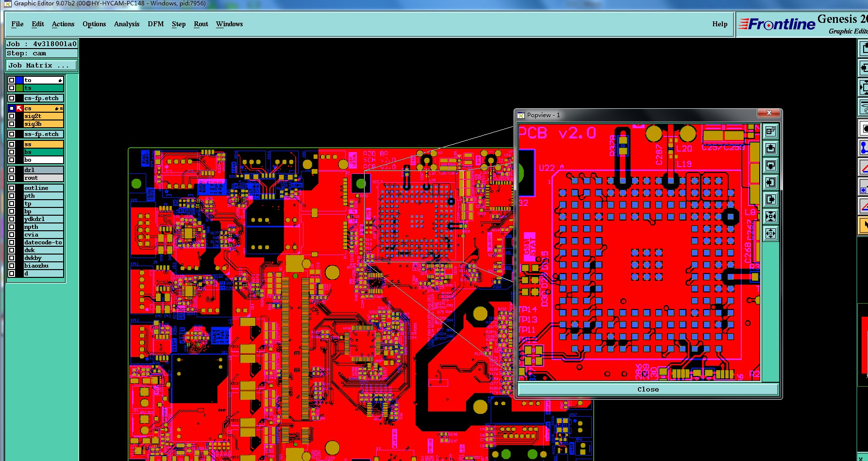
Task: Click the popview send-to-main-window icon
Action: click(770, 131)
